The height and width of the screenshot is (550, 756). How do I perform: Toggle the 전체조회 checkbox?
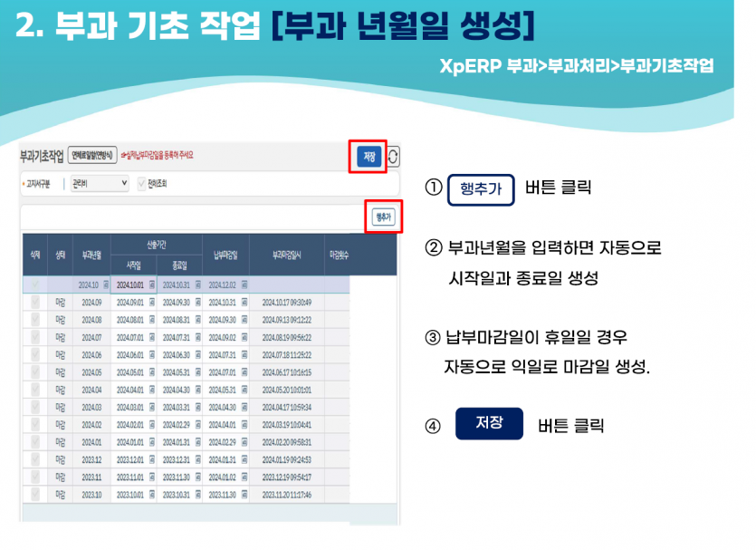140,183
